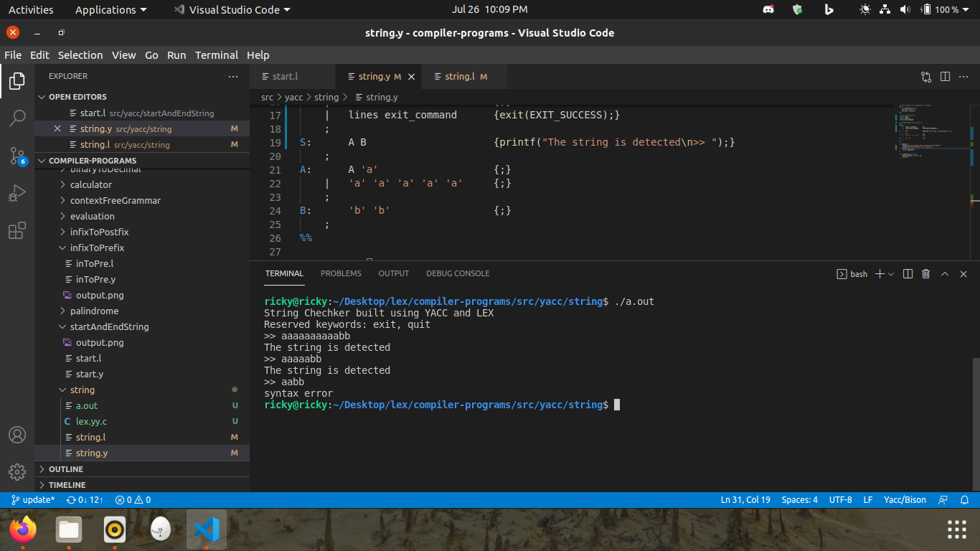This screenshot has width=980, height=551.
Task: Change indentation via Spaces: 4
Action: (799, 500)
